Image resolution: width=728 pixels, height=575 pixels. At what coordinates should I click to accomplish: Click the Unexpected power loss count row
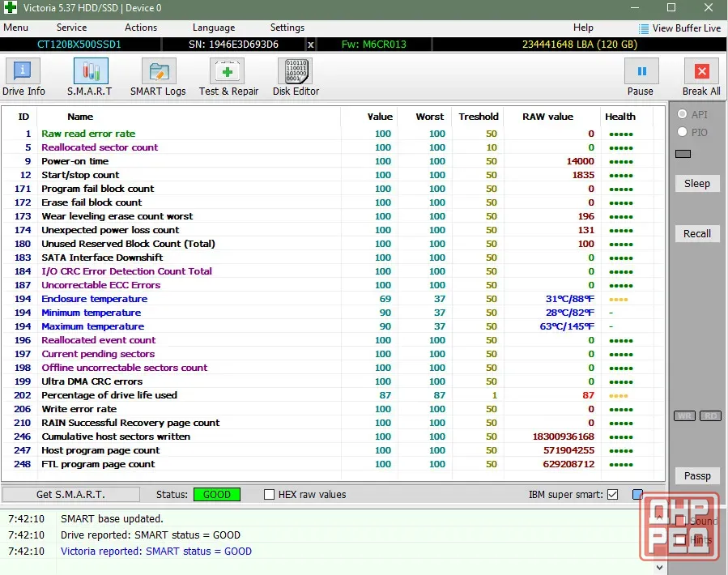334,230
